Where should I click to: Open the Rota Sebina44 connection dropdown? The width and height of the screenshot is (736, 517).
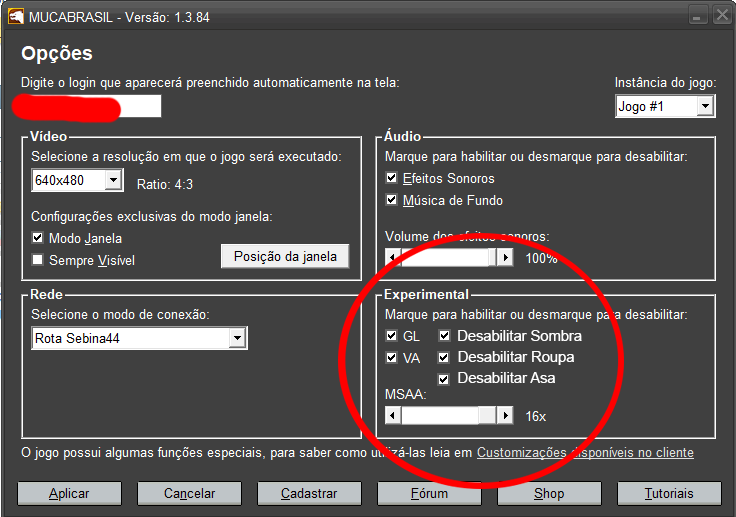click(237, 339)
